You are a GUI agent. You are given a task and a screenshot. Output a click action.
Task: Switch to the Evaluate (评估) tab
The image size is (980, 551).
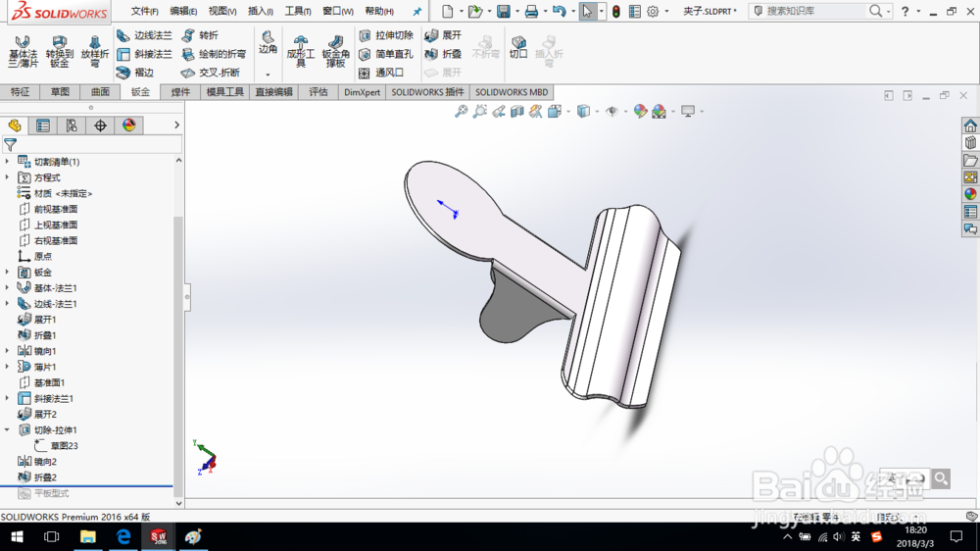(x=318, y=92)
